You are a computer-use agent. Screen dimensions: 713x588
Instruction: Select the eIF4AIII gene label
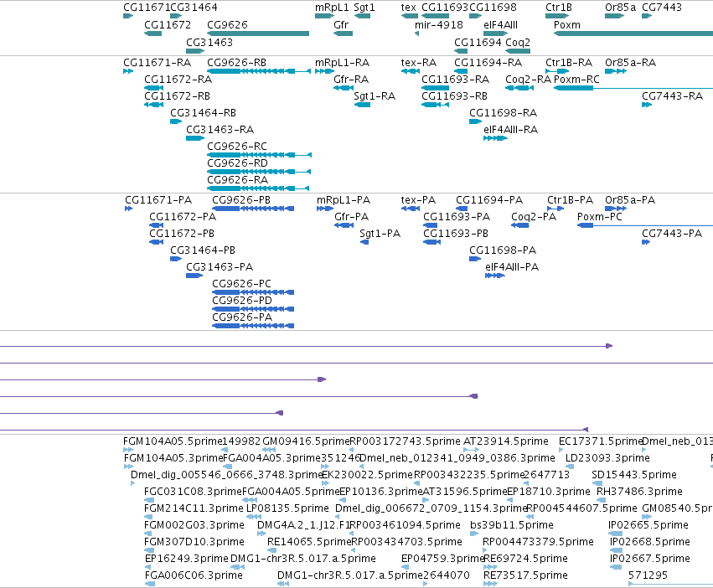coord(501,25)
